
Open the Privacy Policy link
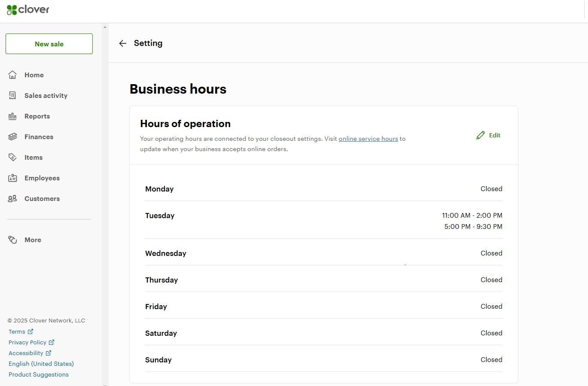point(27,342)
